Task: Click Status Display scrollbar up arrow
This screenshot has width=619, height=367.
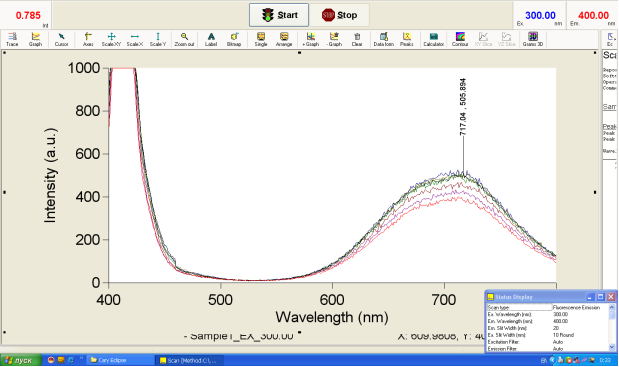Action: 612,307
